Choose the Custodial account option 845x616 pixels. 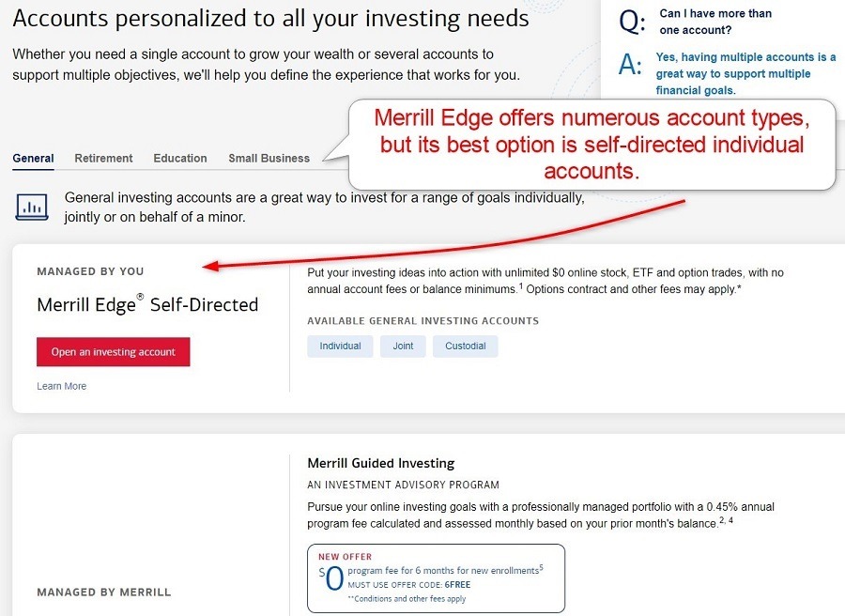pyautogui.click(x=465, y=346)
